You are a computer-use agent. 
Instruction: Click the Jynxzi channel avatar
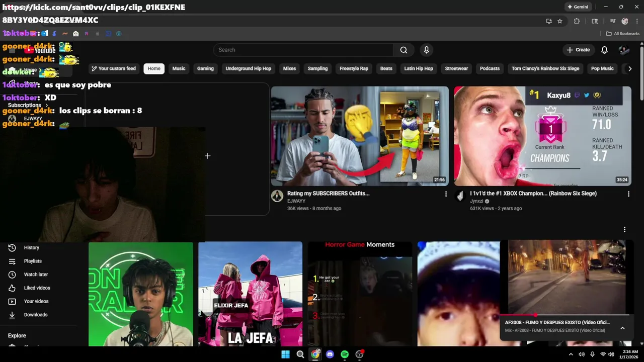(460, 196)
